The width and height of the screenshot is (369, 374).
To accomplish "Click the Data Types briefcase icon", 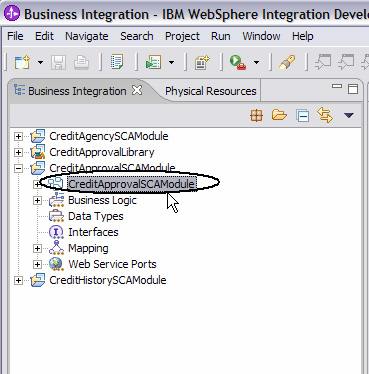I will click(x=56, y=216).
